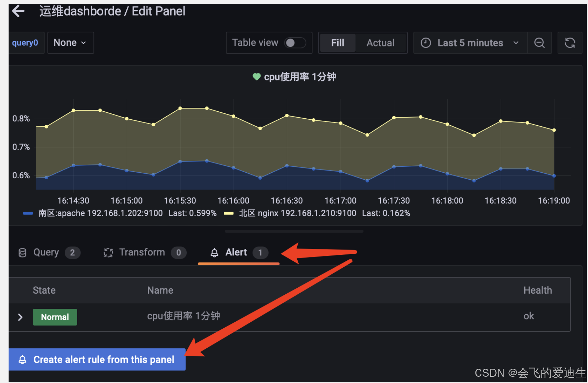Click the clock icon in time picker

coord(426,43)
